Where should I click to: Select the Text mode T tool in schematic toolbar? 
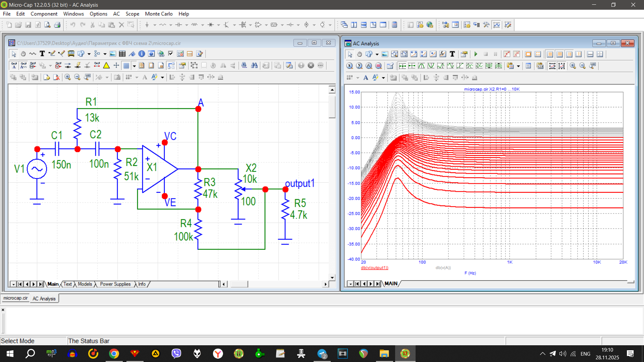coord(42,54)
